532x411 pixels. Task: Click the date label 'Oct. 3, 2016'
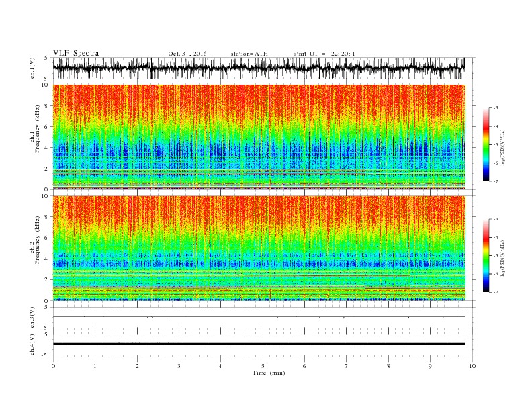(x=187, y=54)
